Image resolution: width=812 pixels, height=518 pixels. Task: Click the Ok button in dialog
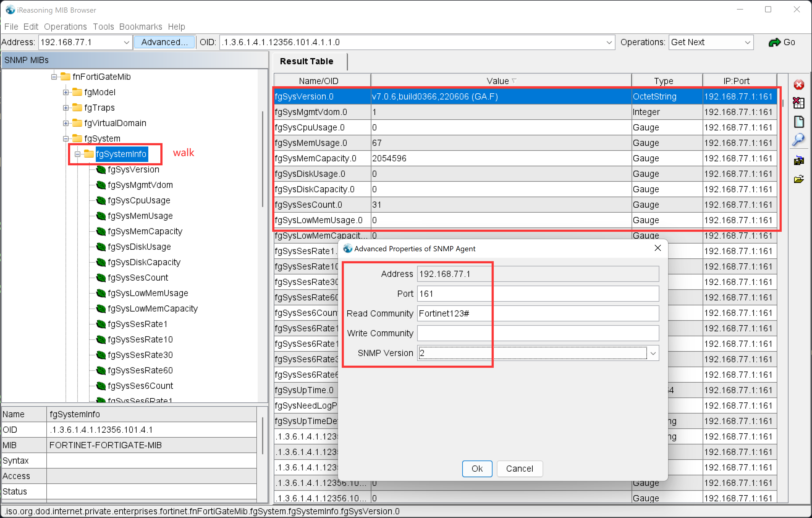tap(477, 469)
